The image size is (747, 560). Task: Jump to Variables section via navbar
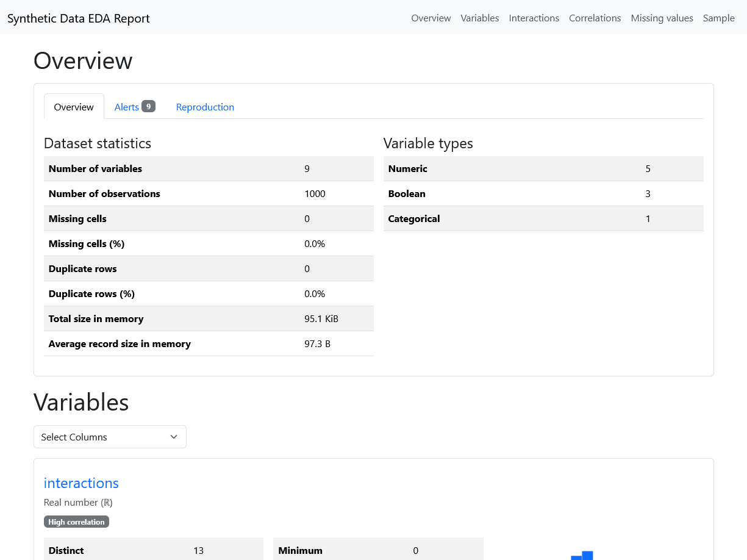tap(479, 18)
